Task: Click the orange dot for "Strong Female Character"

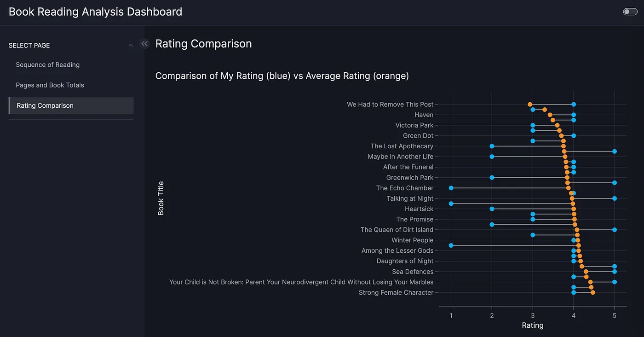Action: pos(592,292)
